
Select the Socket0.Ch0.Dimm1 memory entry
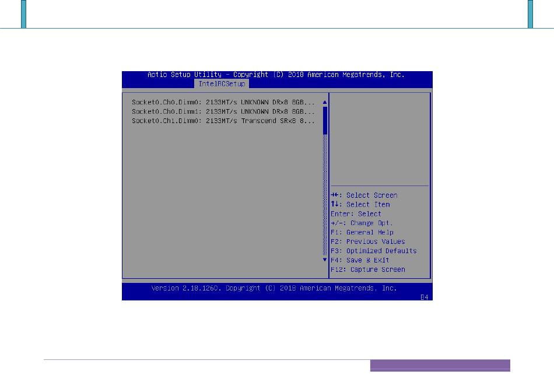point(223,111)
